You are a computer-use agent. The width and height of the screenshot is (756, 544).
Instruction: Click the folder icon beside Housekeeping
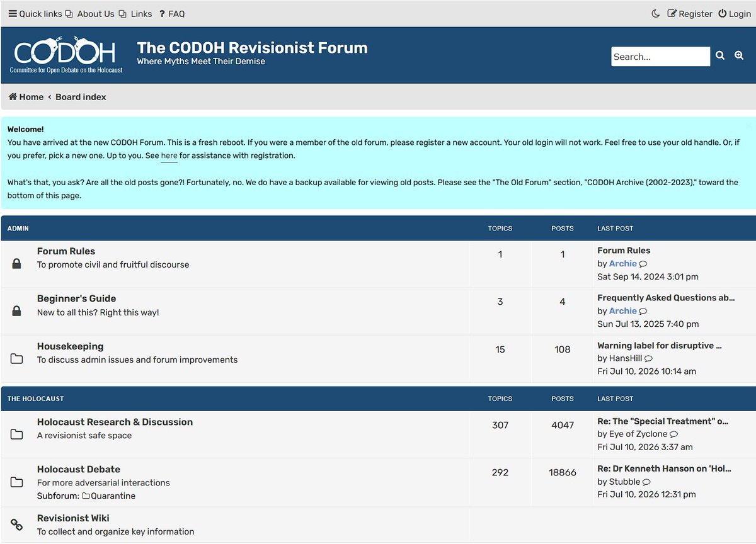(17, 359)
